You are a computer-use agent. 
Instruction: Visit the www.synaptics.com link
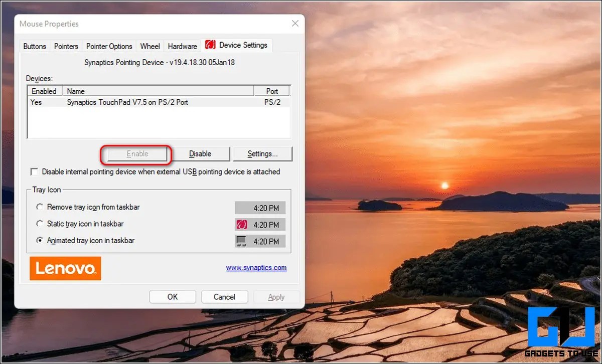(256, 268)
